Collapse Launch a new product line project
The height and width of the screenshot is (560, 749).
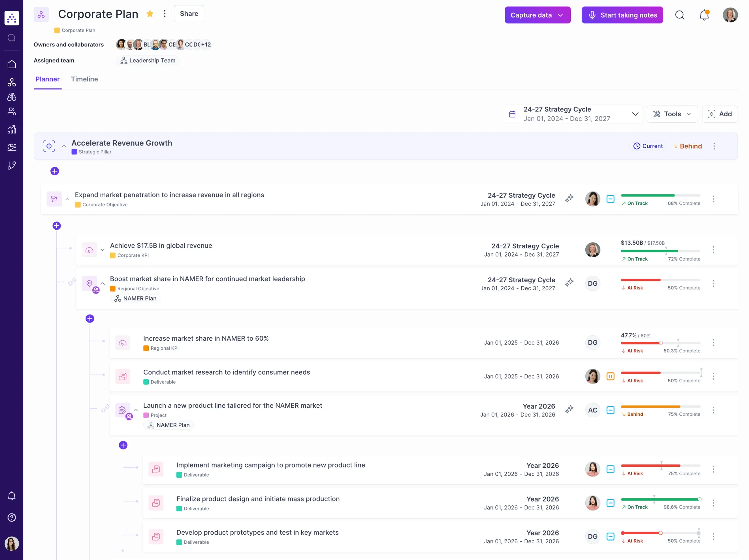(x=136, y=410)
